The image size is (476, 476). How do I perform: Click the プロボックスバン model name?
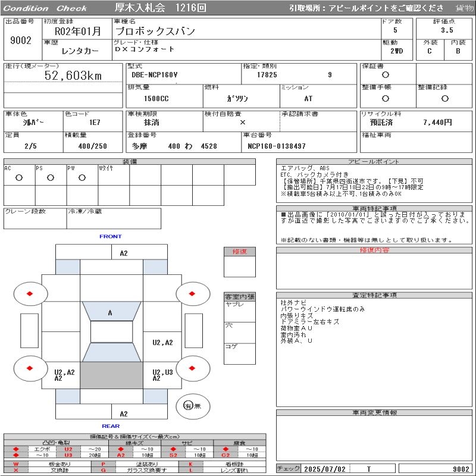pyautogui.click(x=155, y=31)
